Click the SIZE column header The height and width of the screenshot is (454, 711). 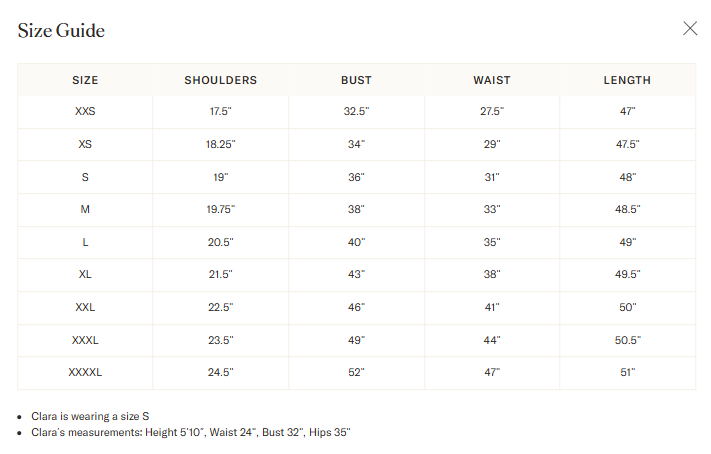pos(85,80)
